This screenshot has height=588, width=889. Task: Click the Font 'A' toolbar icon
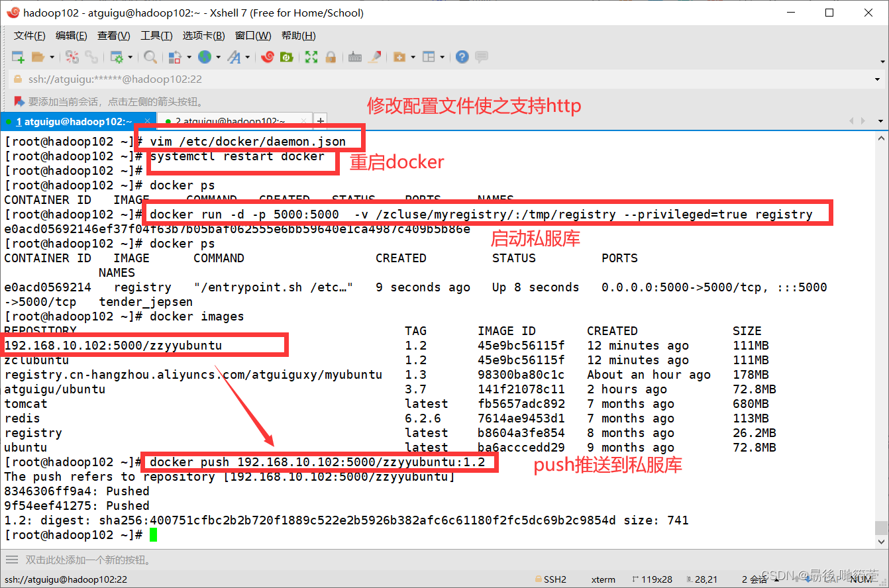pyautogui.click(x=234, y=57)
